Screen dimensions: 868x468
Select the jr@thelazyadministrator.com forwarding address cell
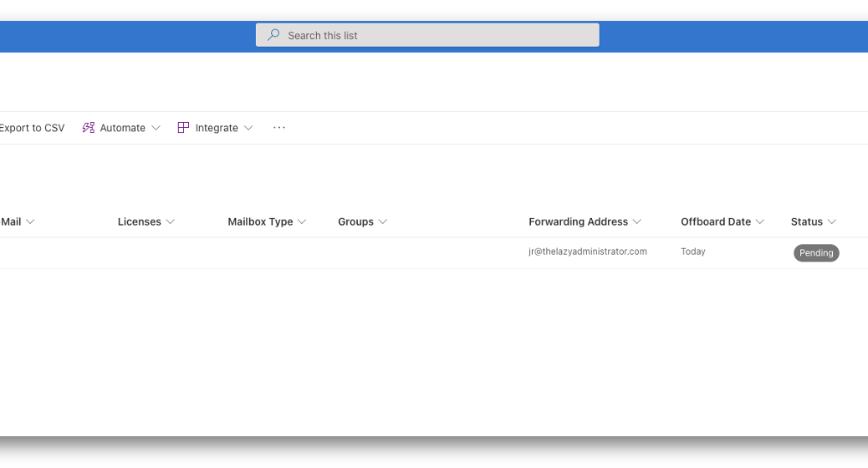(587, 252)
